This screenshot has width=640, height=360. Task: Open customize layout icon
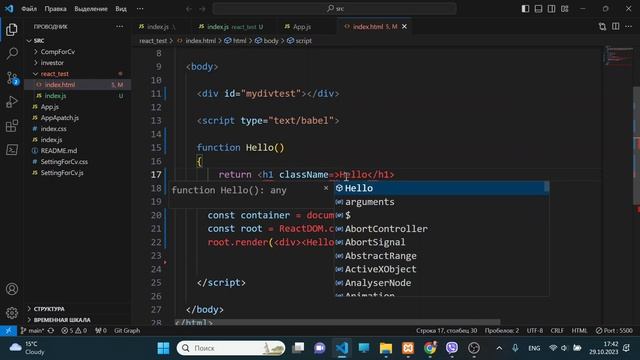coord(564,9)
